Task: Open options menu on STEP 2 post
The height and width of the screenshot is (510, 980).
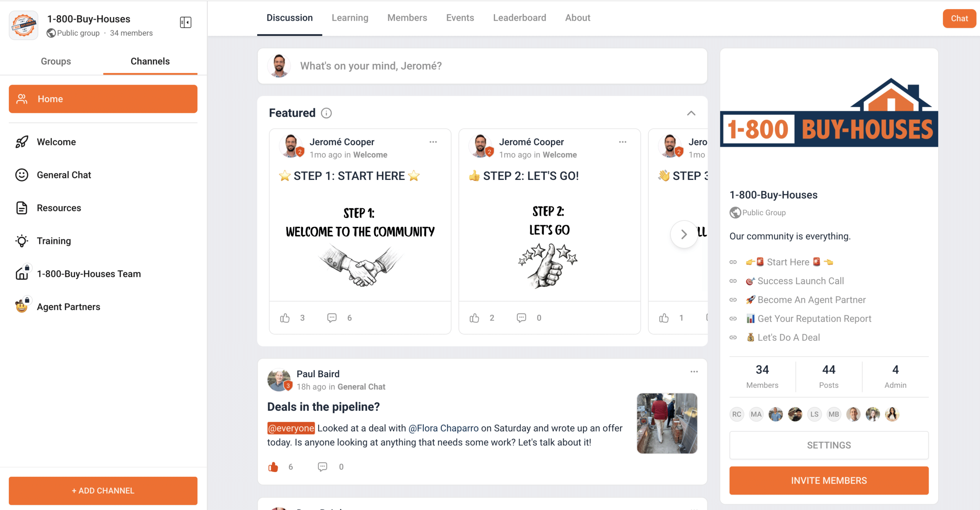Action: (x=622, y=142)
